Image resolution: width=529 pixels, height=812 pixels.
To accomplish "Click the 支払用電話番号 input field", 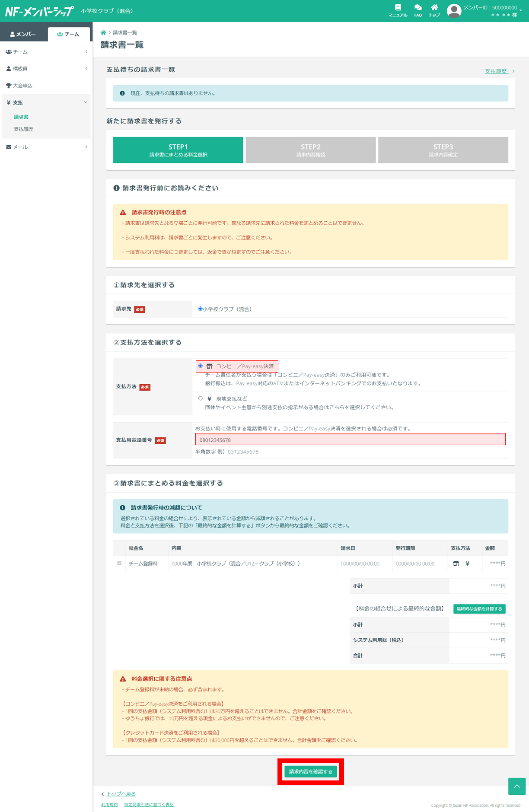I will tap(351, 439).
